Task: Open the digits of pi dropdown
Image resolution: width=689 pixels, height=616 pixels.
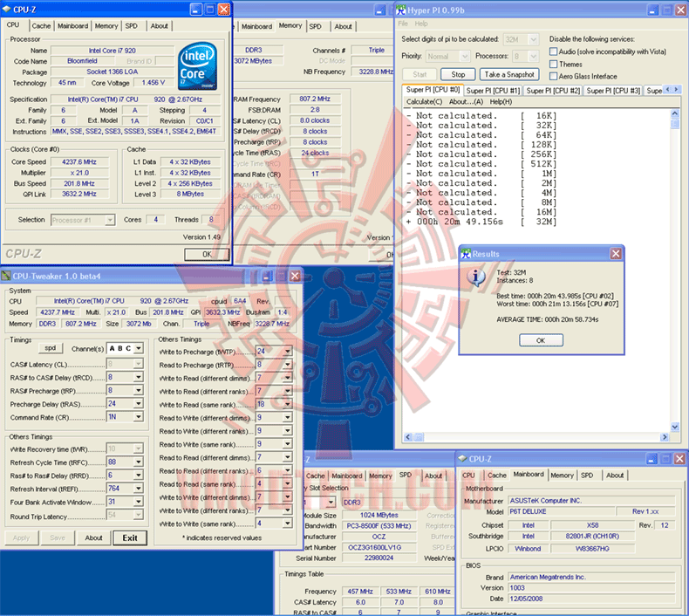Action: point(533,39)
